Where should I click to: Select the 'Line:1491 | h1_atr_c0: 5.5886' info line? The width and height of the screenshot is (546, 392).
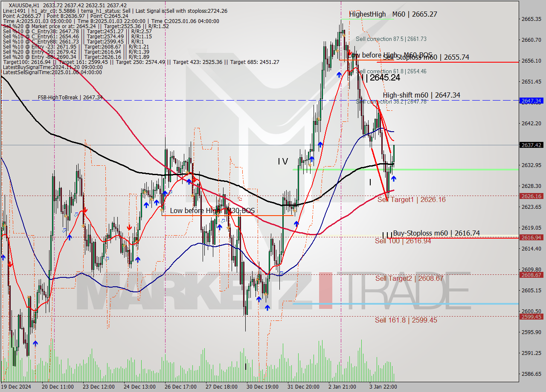point(115,11)
